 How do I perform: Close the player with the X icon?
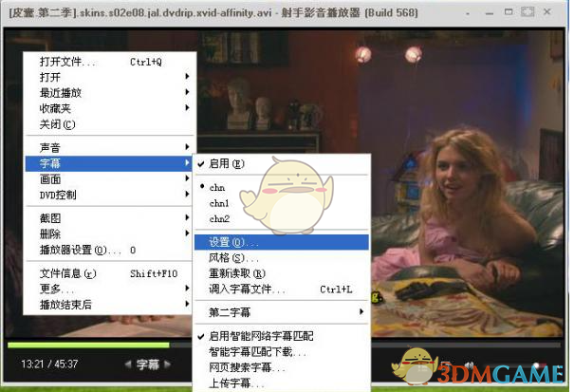pyautogui.click(x=546, y=12)
